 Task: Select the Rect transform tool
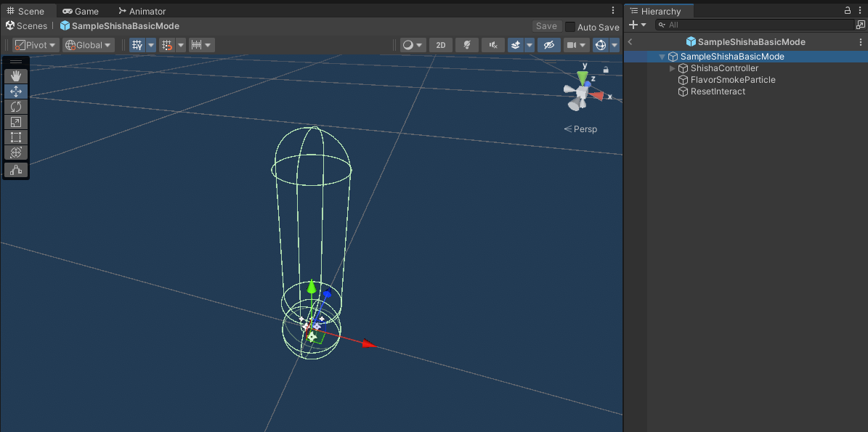tap(16, 137)
